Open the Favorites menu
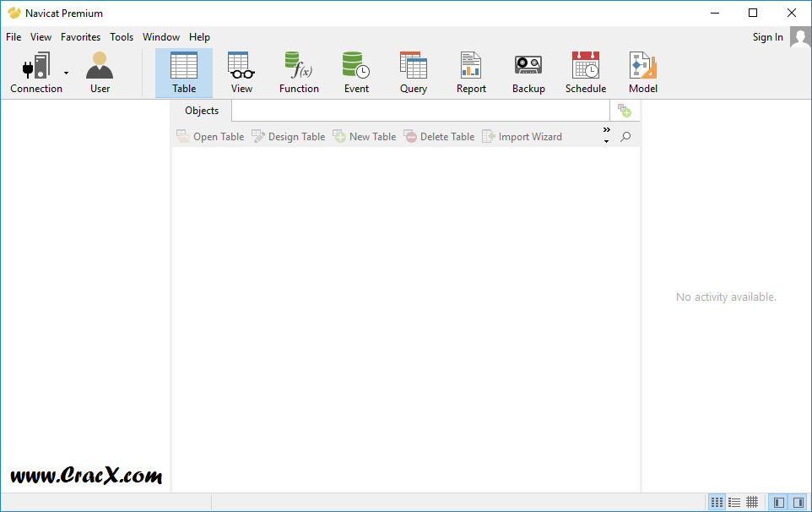 pyautogui.click(x=80, y=37)
